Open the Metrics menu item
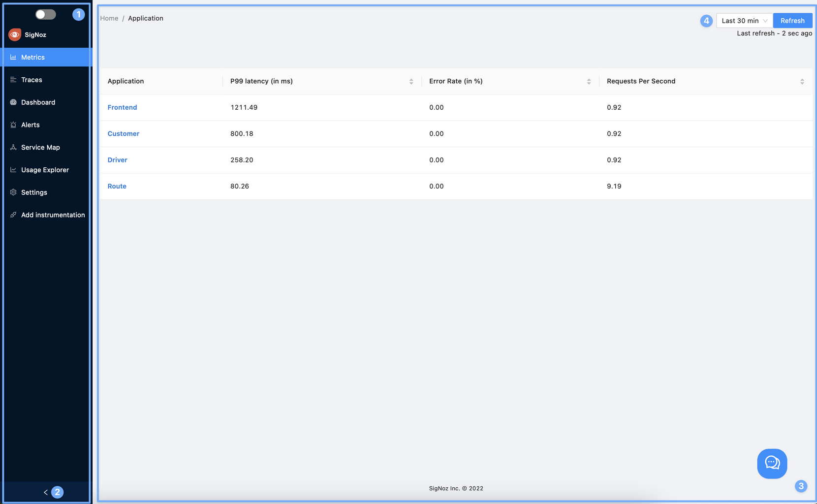The width and height of the screenshot is (817, 504). tap(46, 57)
